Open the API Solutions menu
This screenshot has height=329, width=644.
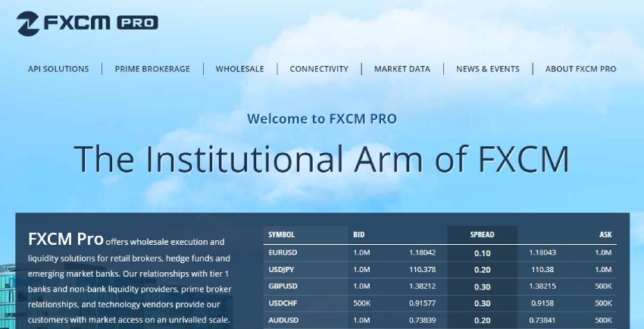(58, 69)
